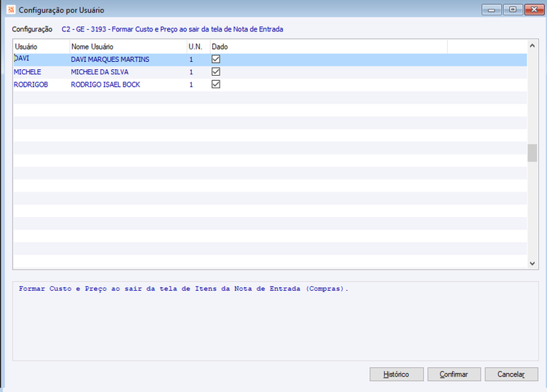Open the Histórico button

(x=396, y=375)
